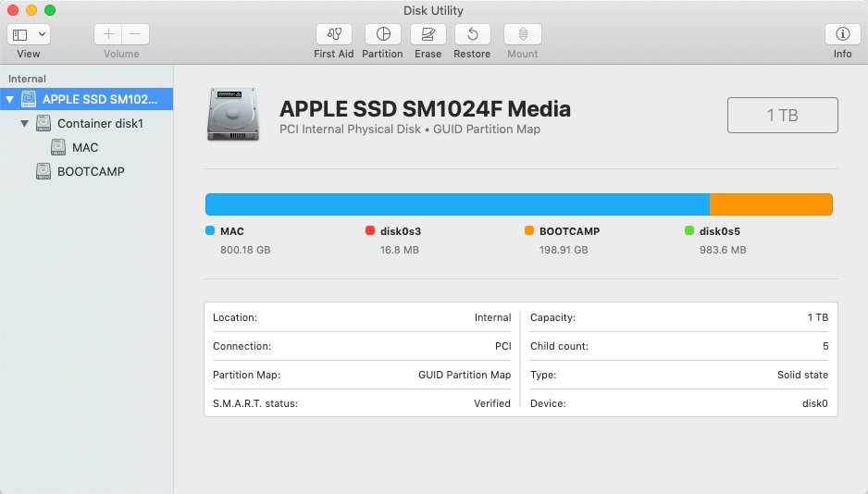Select BOOTCAMP volume in sidebar
This screenshot has height=494, width=868.
pos(91,171)
